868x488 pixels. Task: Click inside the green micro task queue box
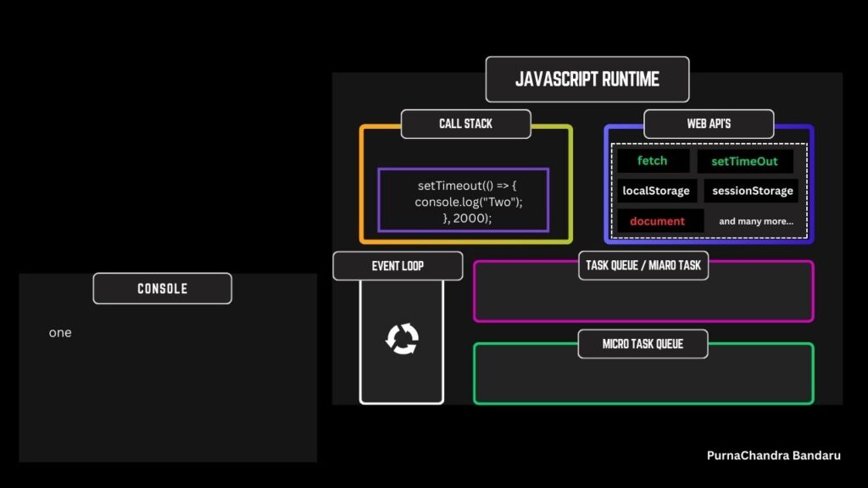click(643, 380)
